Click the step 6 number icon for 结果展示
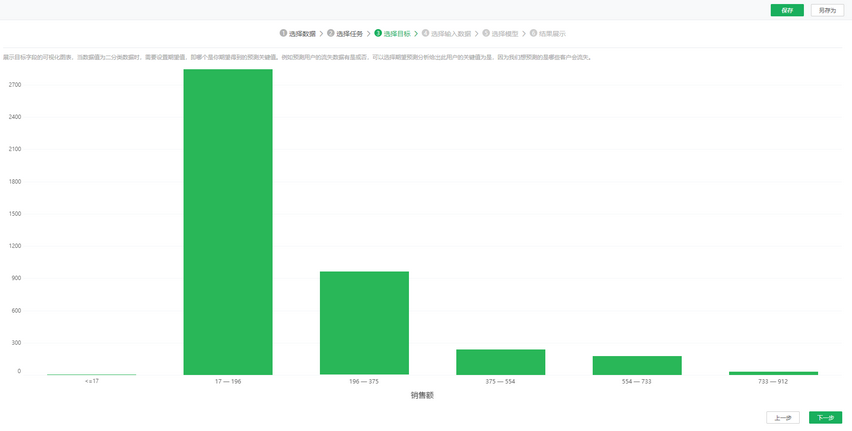 533,33
